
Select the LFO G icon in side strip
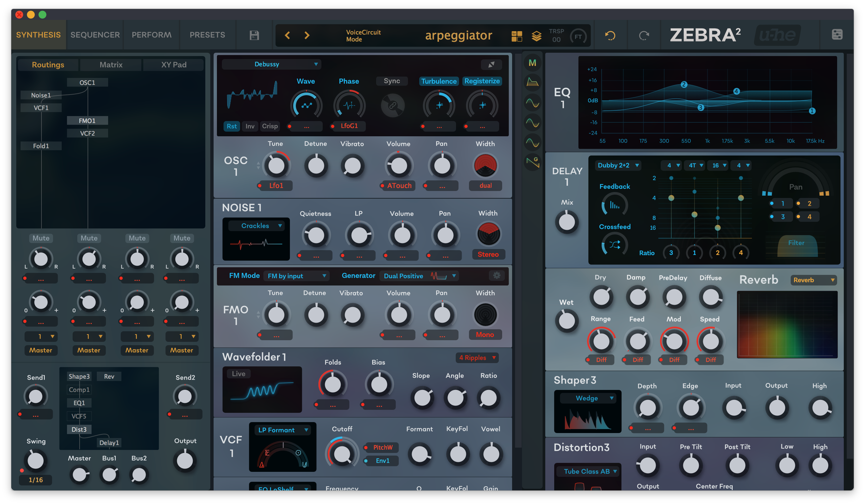[532, 162]
